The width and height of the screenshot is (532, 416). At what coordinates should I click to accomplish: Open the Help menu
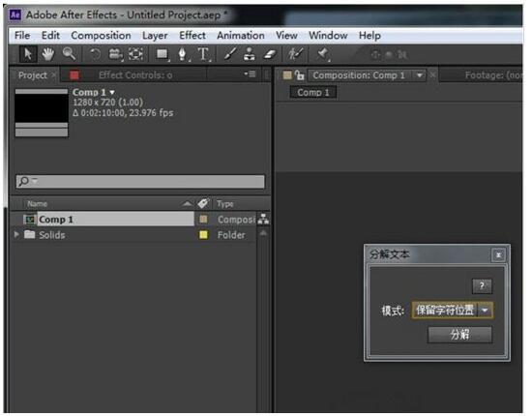coord(369,35)
